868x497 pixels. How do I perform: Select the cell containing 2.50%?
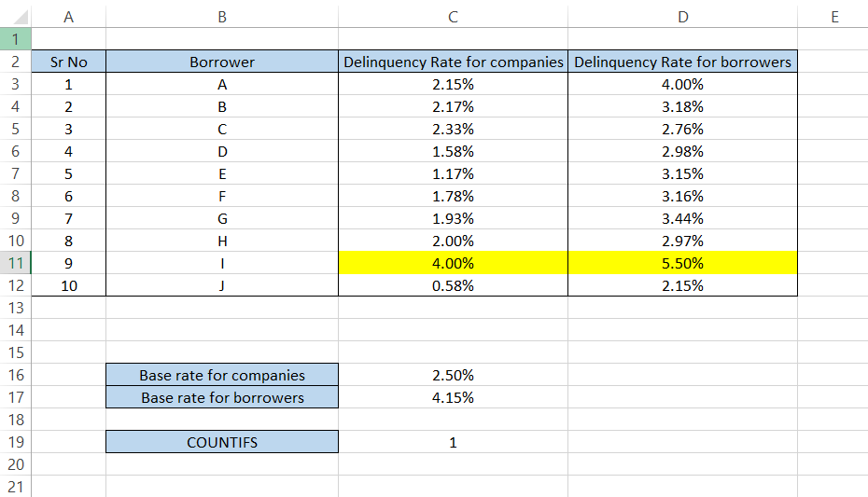[454, 376]
